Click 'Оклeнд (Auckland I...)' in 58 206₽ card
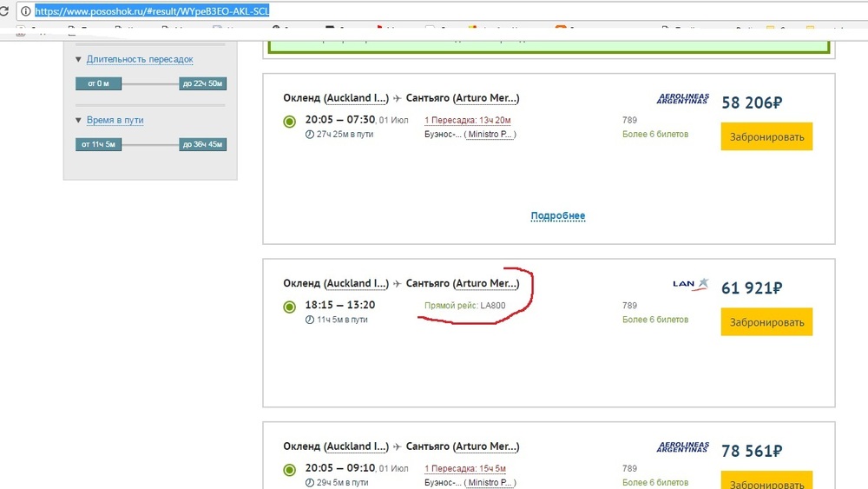The height and width of the screenshot is (489, 868). (x=336, y=98)
